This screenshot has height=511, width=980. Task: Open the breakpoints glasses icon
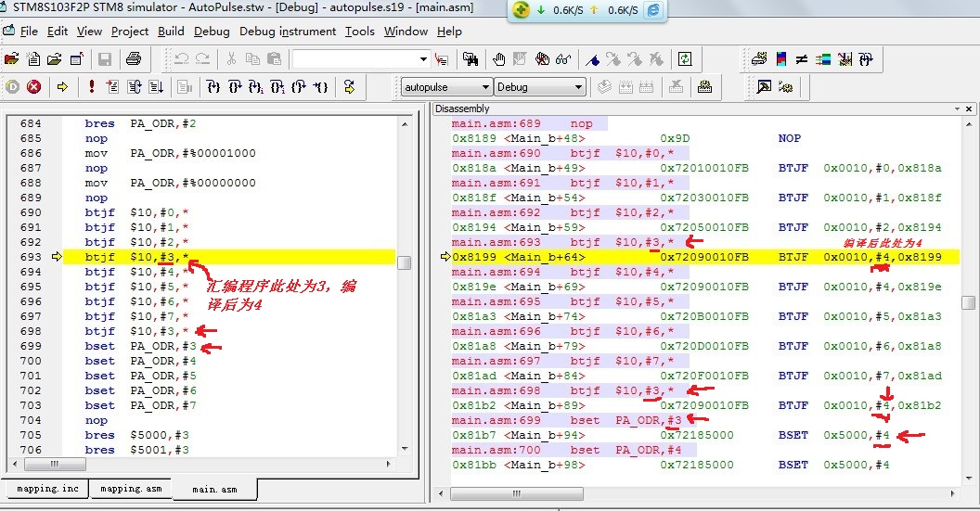[563, 59]
